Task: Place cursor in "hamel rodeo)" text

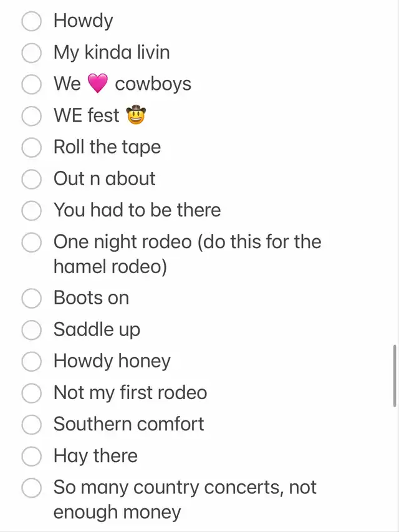Action: [x=110, y=266]
